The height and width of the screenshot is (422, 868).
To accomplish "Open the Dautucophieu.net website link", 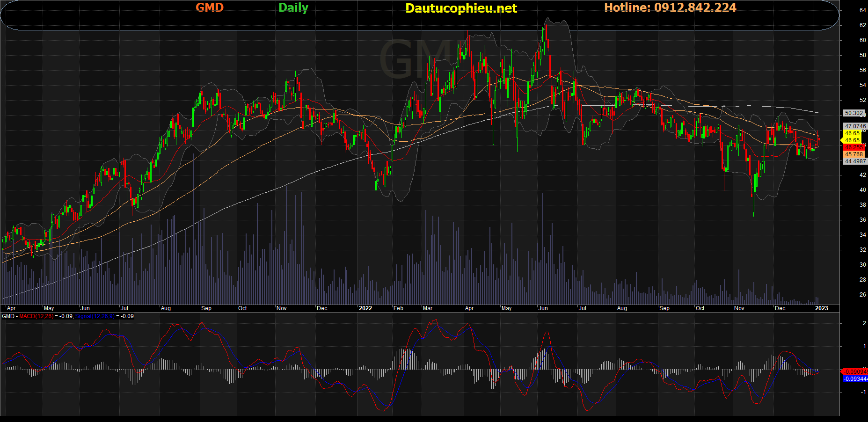I will 461,8.
